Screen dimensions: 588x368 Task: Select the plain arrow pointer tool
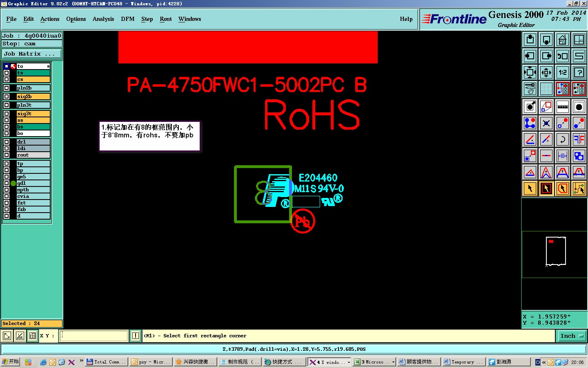(x=530, y=188)
